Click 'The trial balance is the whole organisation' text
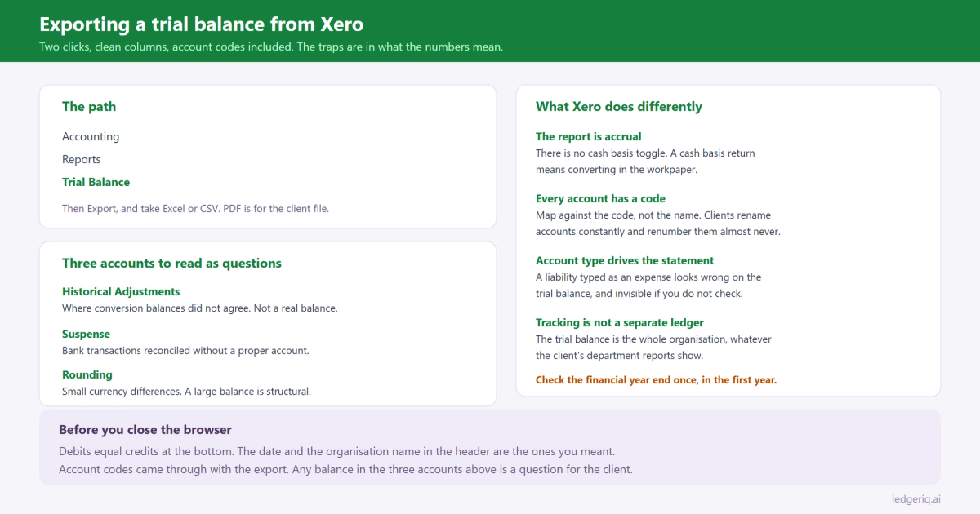Viewport: 980px width, 514px height. [653, 348]
